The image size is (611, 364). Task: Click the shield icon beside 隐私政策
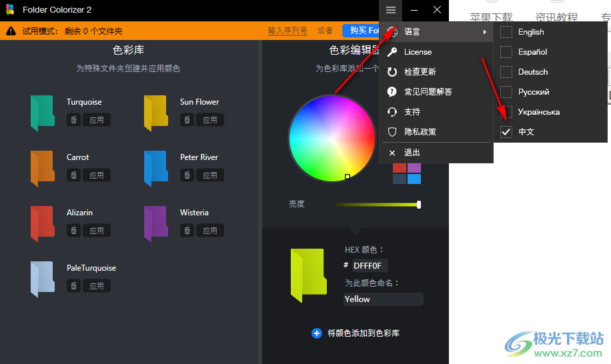click(392, 132)
